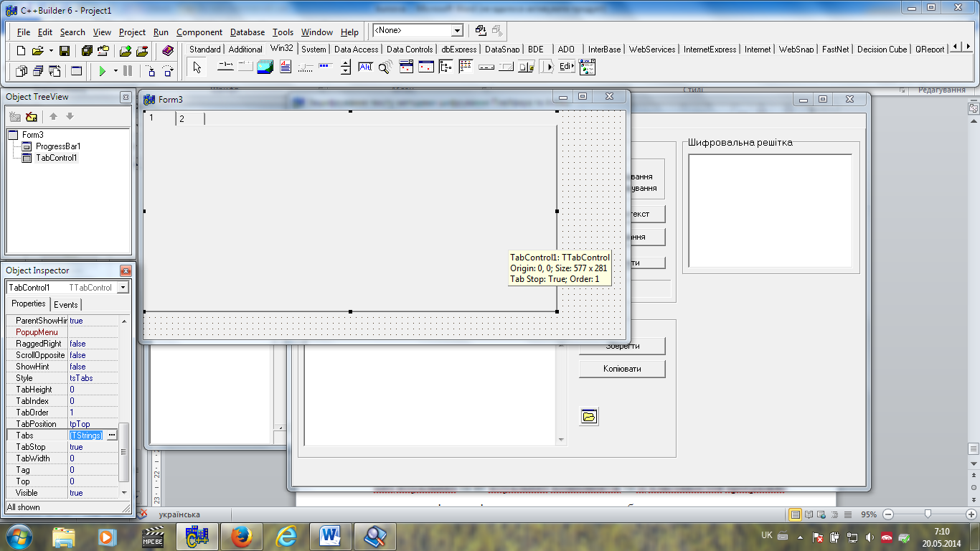Switch to the Standard palette tab

pos(205,50)
